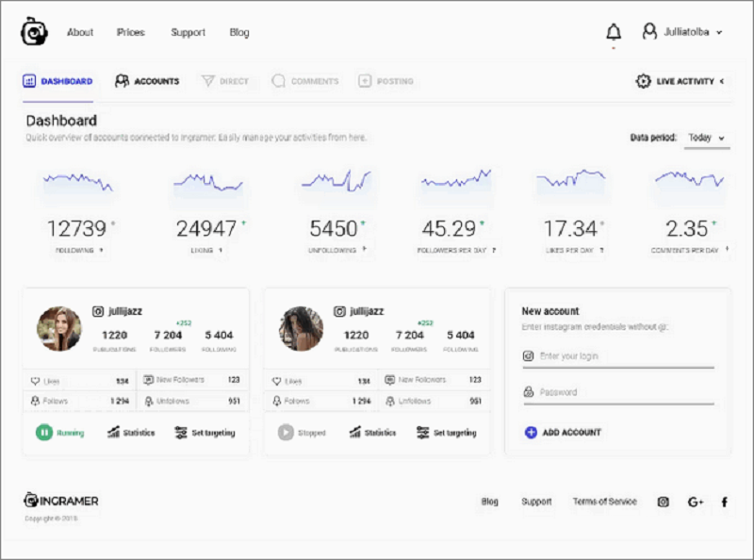This screenshot has width=754, height=560.
Task: Pause the green Running toggle on first account
Action: (43, 433)
